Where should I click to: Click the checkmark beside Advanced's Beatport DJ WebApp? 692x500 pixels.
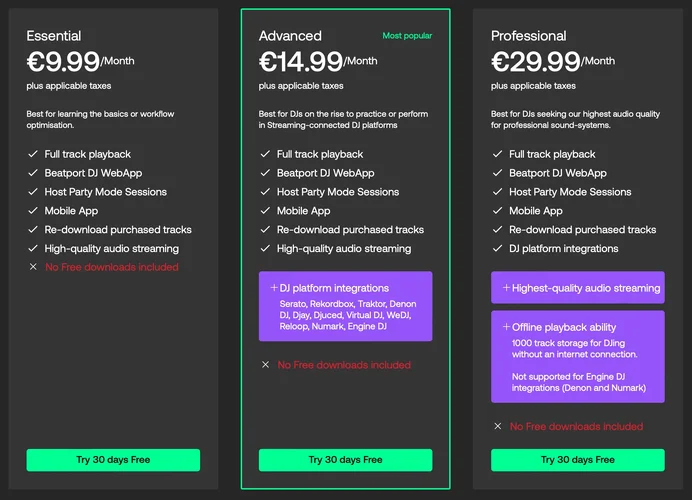pyautogui.click(x=265, y=173)
